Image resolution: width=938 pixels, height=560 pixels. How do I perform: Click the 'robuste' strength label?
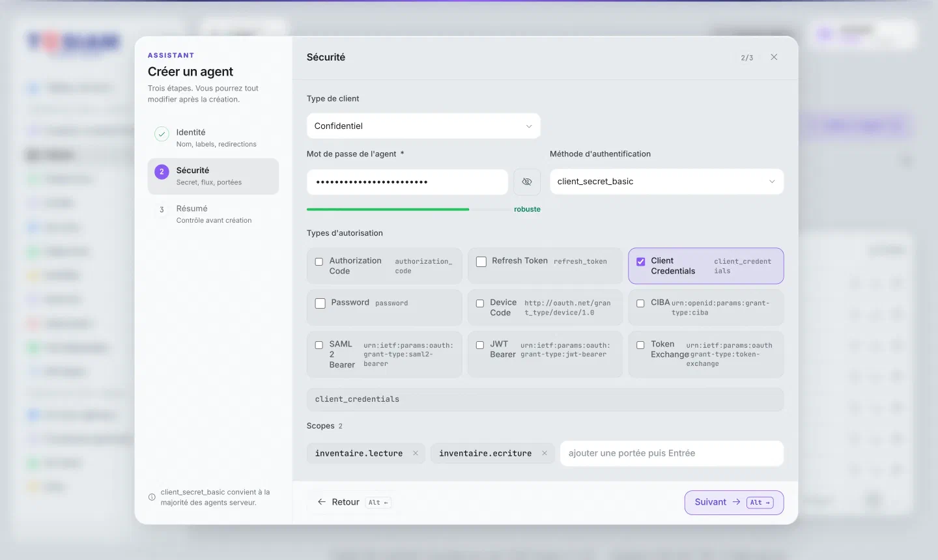tap(527, 210)
